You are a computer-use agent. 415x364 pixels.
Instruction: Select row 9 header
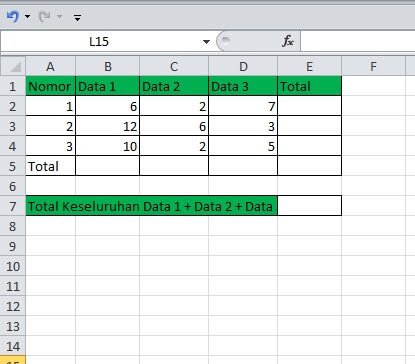click(13, 246)
